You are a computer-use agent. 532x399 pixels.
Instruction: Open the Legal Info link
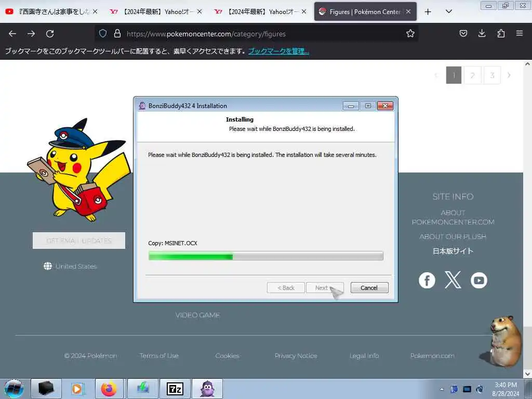click(x=364, y=355)
